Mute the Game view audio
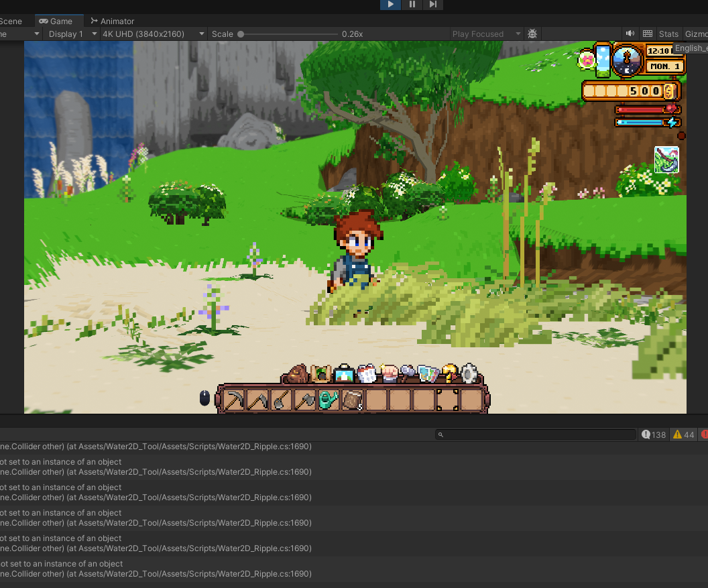Screen dimensions: 708x588 tap(630, 34)
